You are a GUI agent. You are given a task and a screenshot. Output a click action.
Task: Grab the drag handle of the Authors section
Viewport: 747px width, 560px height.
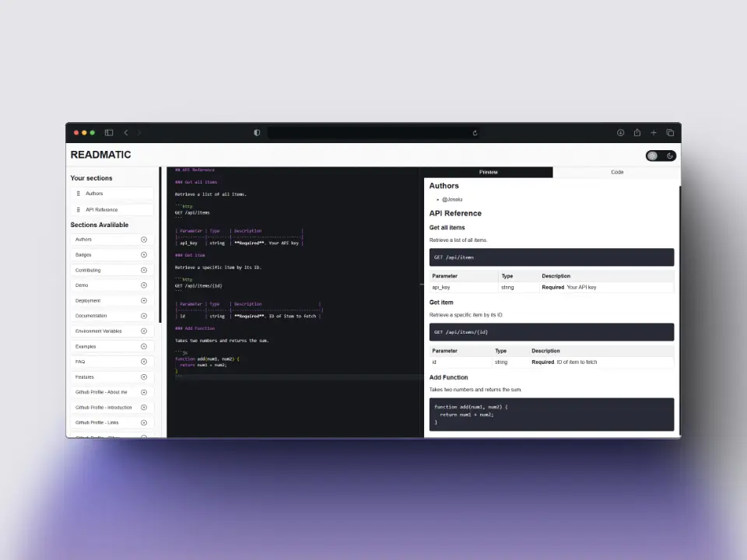click(x=78, y=194)
